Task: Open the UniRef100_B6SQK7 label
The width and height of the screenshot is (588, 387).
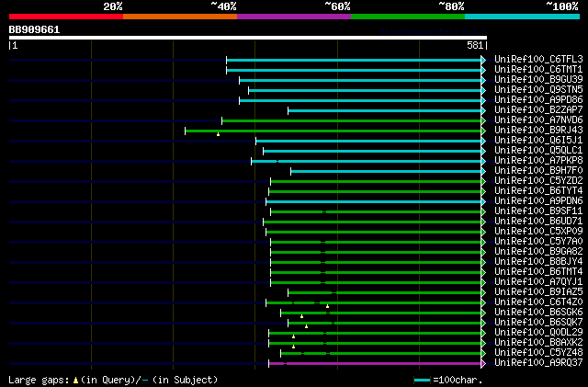Action: [x=538, y=323]
